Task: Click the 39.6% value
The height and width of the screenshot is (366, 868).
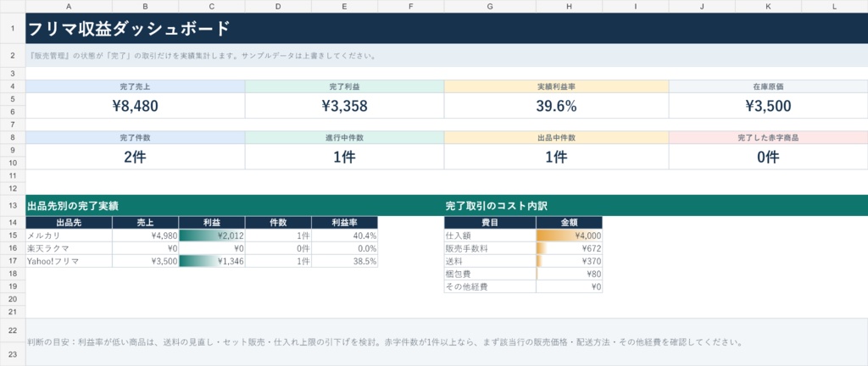Action: tap(556, 106)
